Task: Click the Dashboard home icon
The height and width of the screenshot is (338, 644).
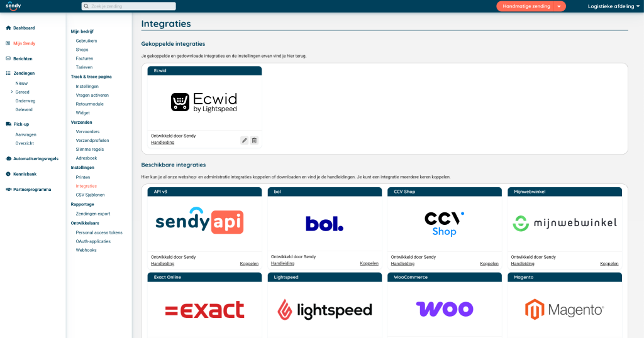Action: tap(8, 28)
